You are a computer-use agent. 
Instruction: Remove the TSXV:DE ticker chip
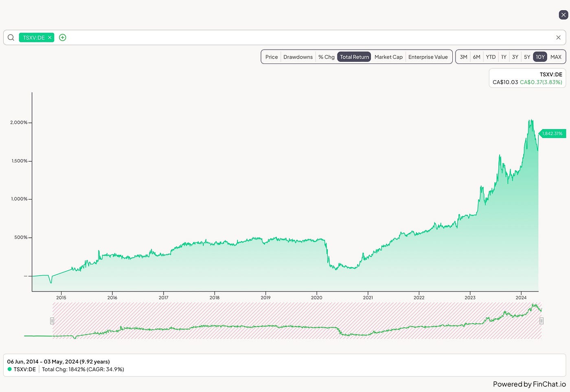tap(50, 37)
